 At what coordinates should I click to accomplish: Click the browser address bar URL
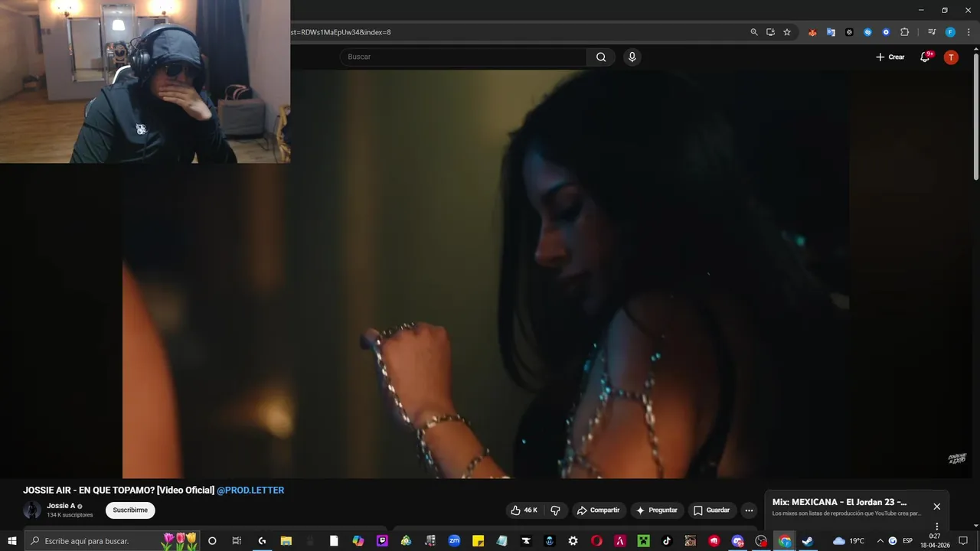click(341, 32)
